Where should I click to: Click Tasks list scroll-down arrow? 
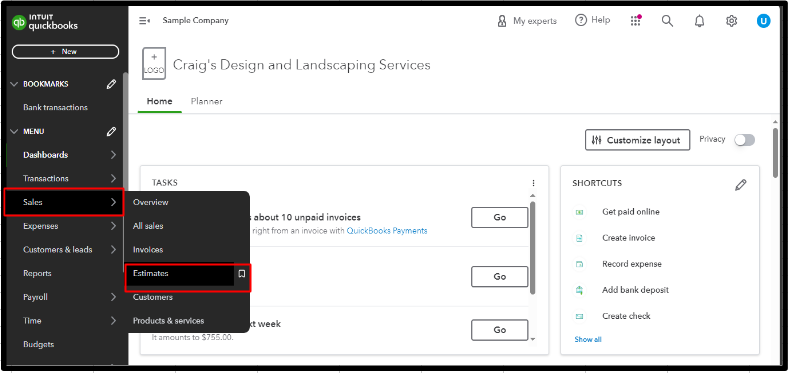[x=533, y=339]
